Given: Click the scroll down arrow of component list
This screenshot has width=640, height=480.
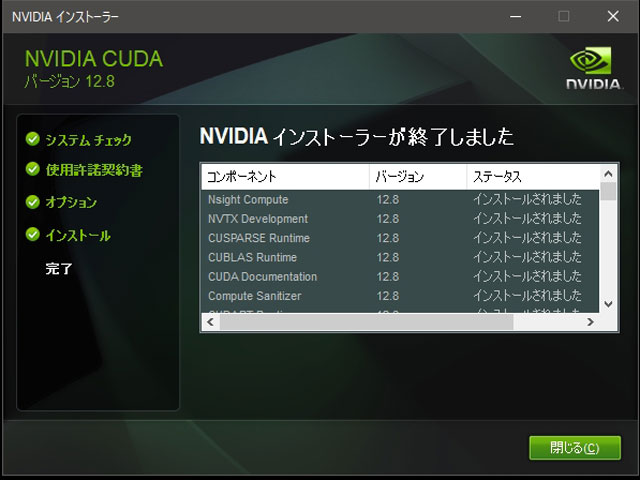Looking at the screenshot, I should point(608,304).
